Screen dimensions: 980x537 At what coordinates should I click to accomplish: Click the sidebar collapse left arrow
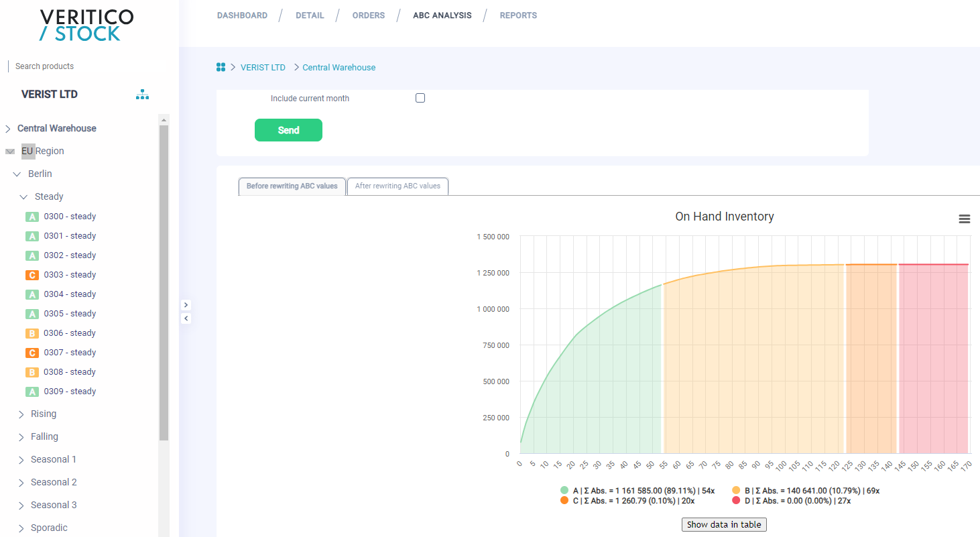pyautogui.click(x=186, y=318)
